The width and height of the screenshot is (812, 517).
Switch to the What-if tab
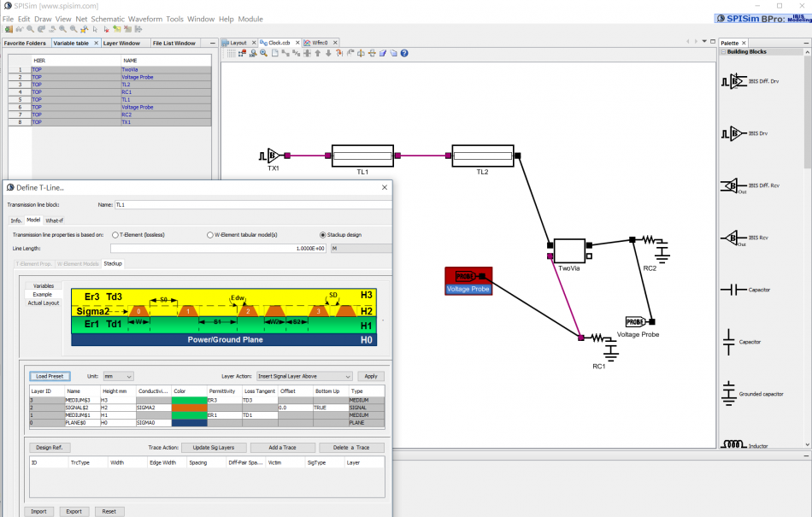54,220
